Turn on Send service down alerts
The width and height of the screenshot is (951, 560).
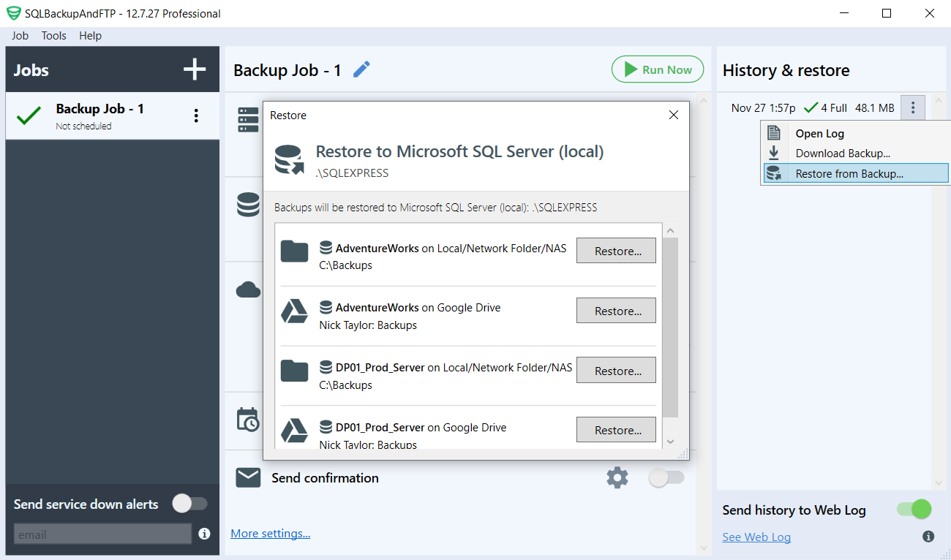pos(190,504)
